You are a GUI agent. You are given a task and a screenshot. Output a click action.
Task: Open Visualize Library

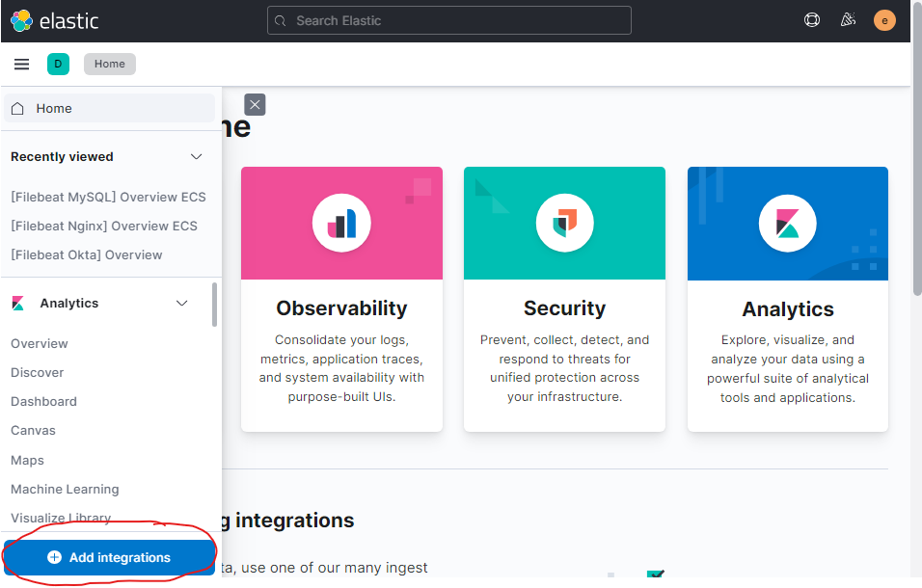(x=61, y=518)
